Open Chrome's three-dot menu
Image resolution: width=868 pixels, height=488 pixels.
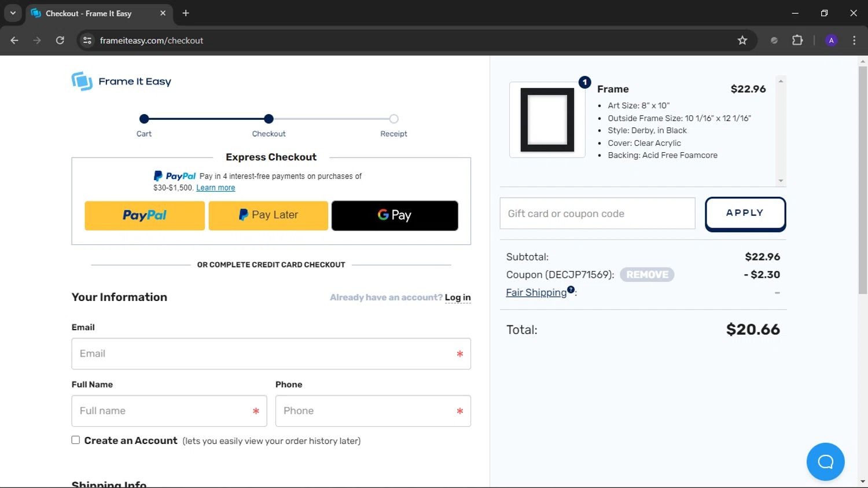tap(854, 41)
